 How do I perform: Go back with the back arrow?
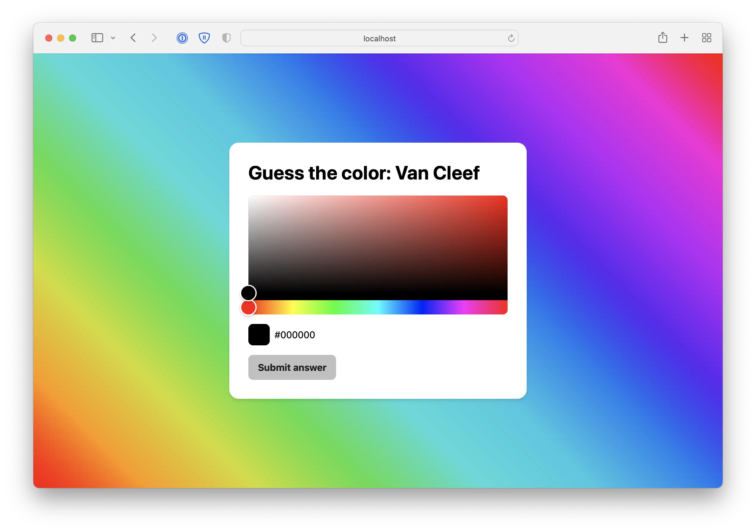coord(133,38)
